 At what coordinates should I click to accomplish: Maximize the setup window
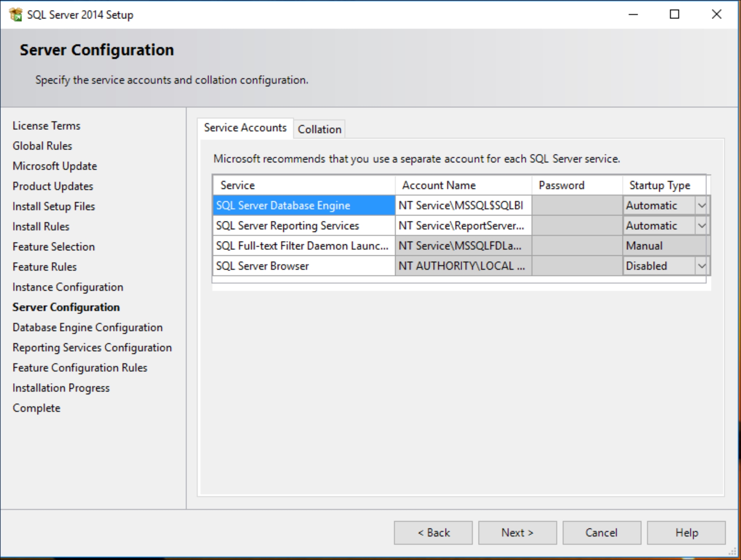(x=674, y=14)
